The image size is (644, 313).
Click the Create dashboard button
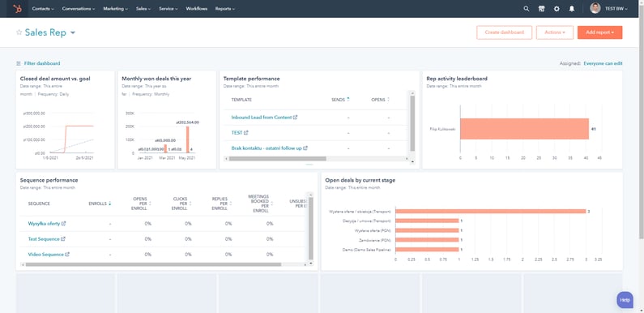504,32
